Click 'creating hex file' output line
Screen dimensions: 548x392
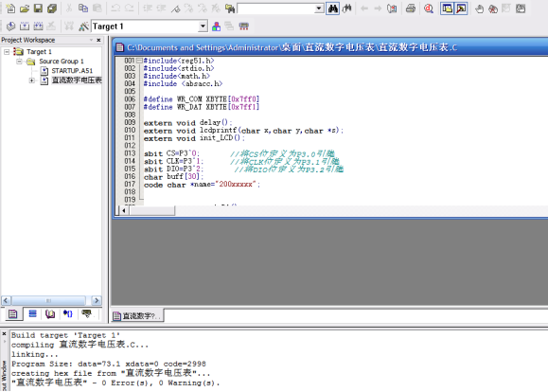[111, 373]
